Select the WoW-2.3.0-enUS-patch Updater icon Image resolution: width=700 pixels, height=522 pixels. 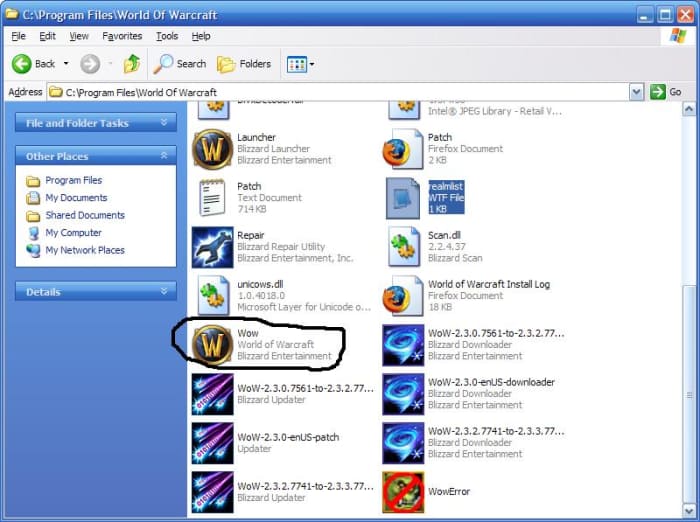(212, 443)
